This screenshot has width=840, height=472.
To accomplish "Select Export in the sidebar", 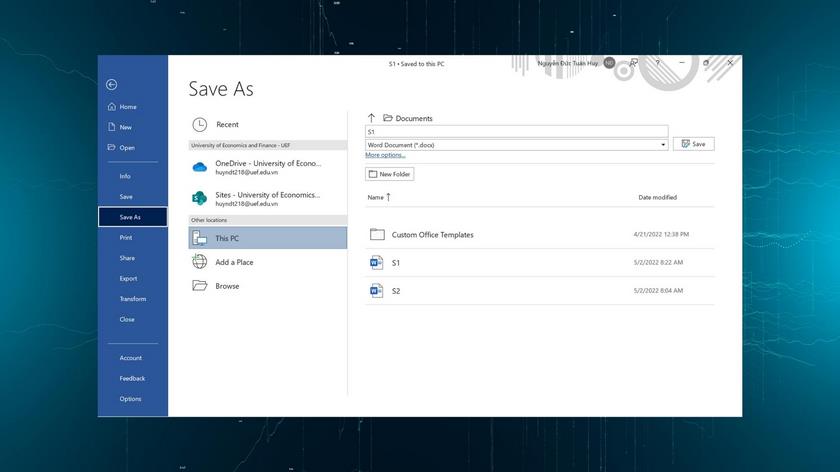I will point(128,279).
